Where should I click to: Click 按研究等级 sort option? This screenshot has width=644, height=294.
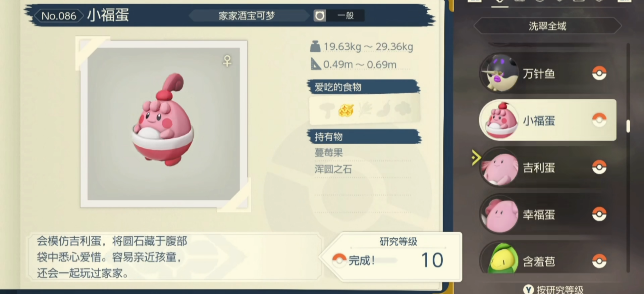coord(560,290)
